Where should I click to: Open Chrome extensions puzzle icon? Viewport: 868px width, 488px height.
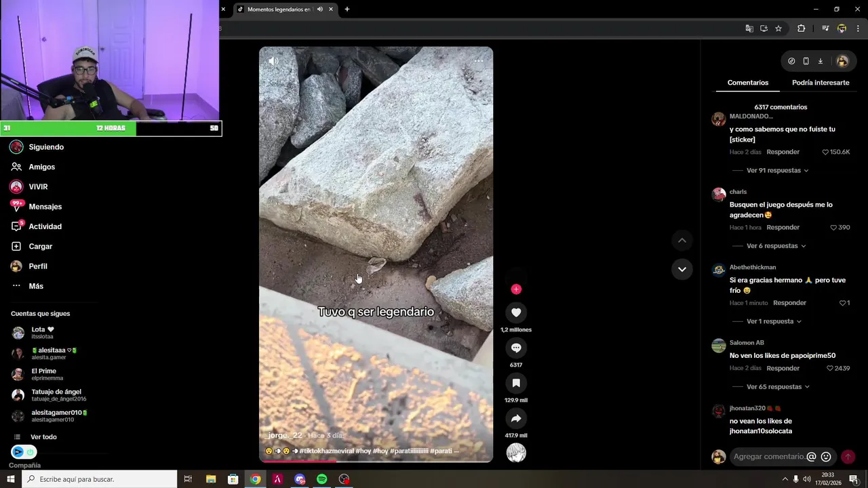(802, 28)
